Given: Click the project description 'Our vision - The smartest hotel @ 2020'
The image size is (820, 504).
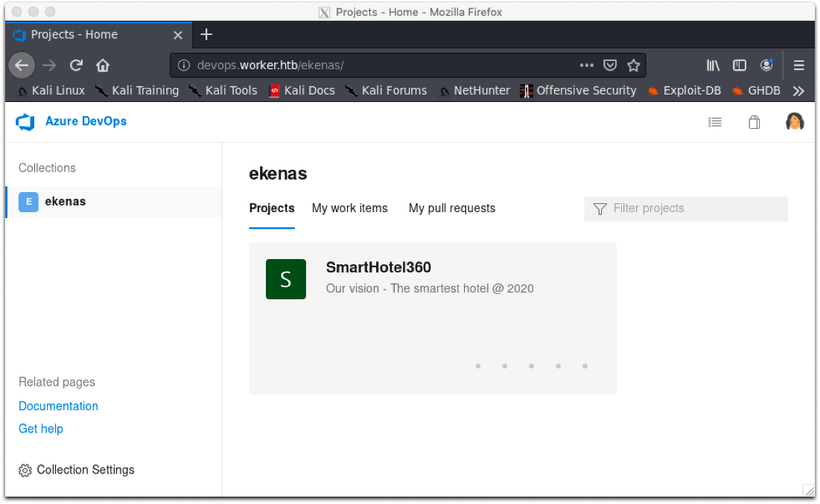Looking at the screenshot, I should tap(430, 289).
